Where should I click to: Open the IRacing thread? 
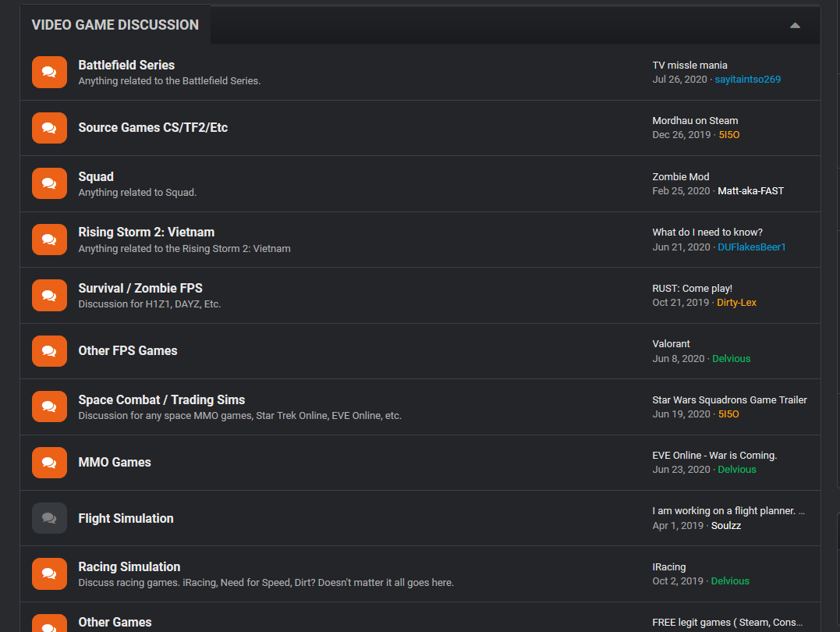pyautogui.click(x=668, y=566)
